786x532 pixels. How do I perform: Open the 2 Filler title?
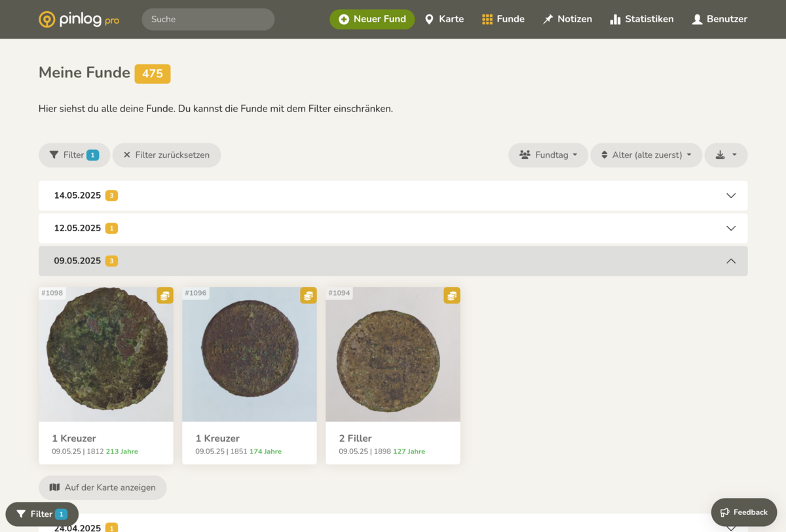(355, 438)
